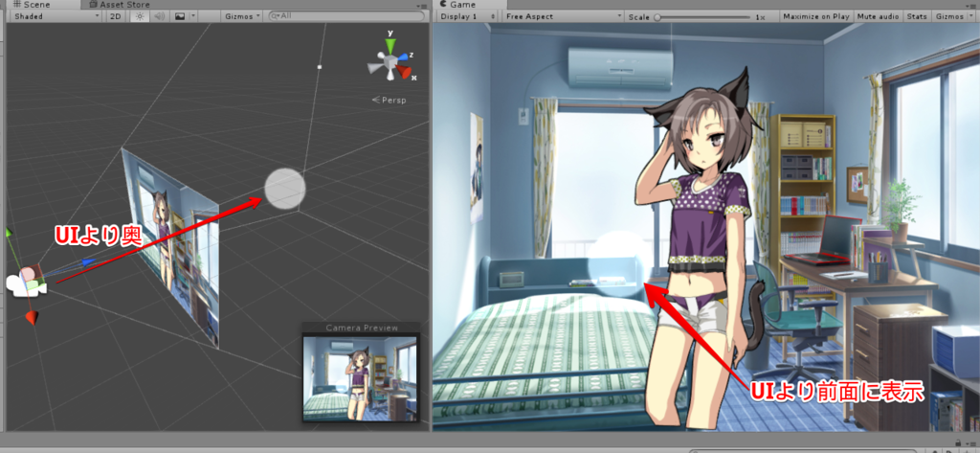Open the Scene panel options menu
The width and height of the screenshot is (980, 453).
[x=420, y=5]
